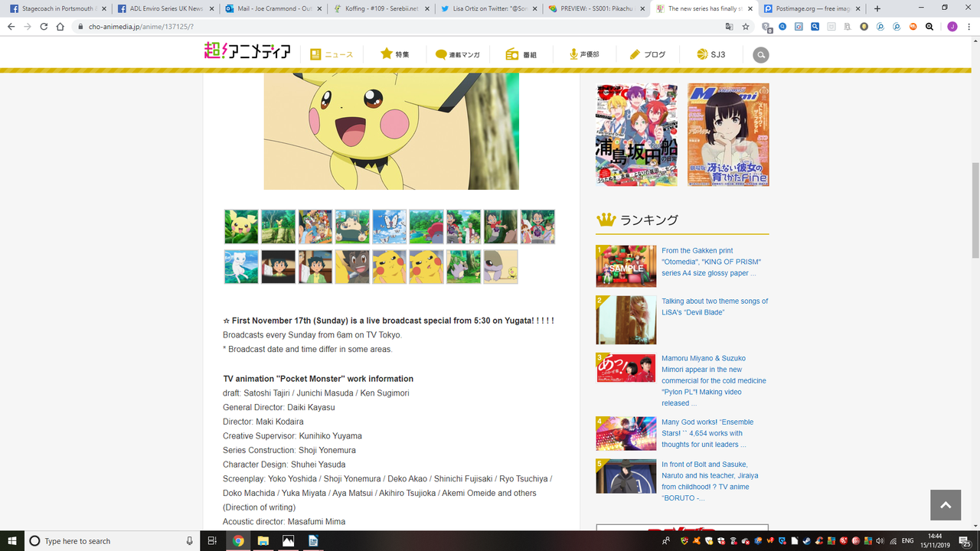Open the ranking number 3 thumbnail
Viewport: 980px width, 551px height.
click(626, 367)
